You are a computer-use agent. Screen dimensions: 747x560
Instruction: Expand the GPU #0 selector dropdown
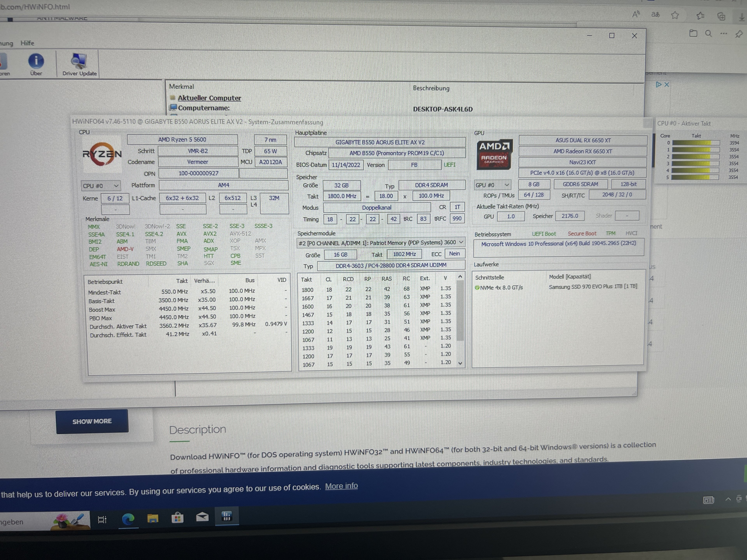[507, 185]
